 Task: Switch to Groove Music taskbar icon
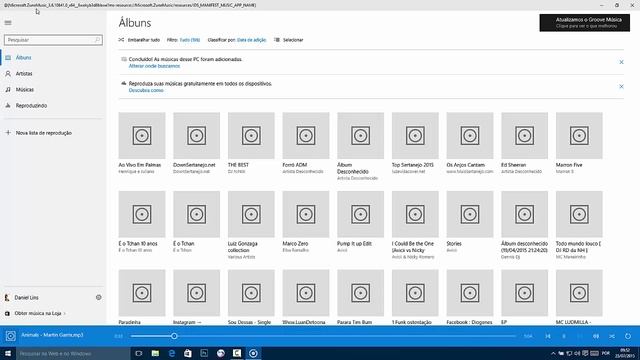tap(253, 353)
